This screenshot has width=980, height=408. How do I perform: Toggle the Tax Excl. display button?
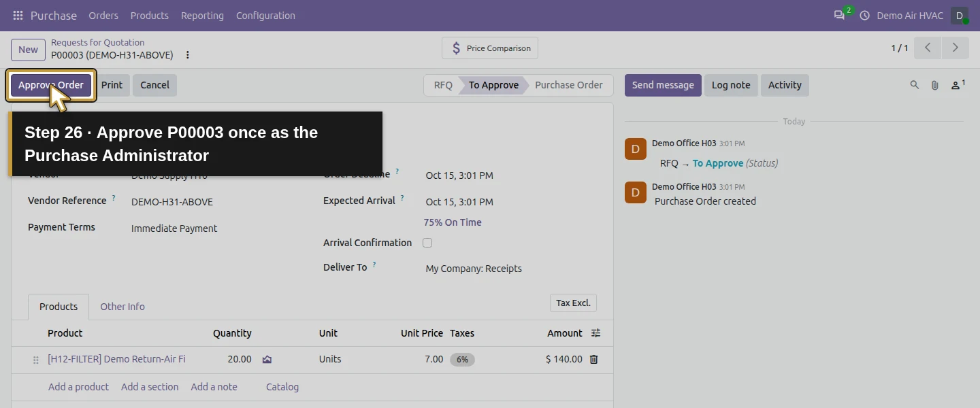point(573,303)
